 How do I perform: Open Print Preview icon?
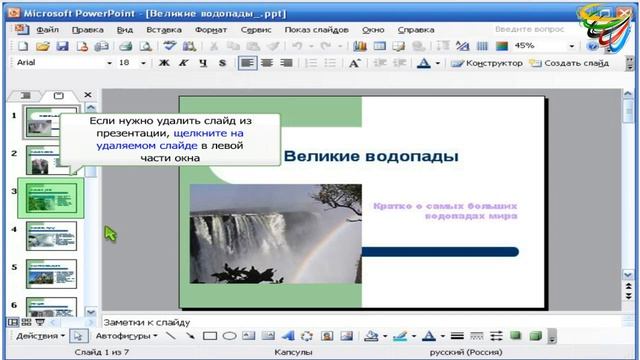pyautogui.click(x=145, y=46)
